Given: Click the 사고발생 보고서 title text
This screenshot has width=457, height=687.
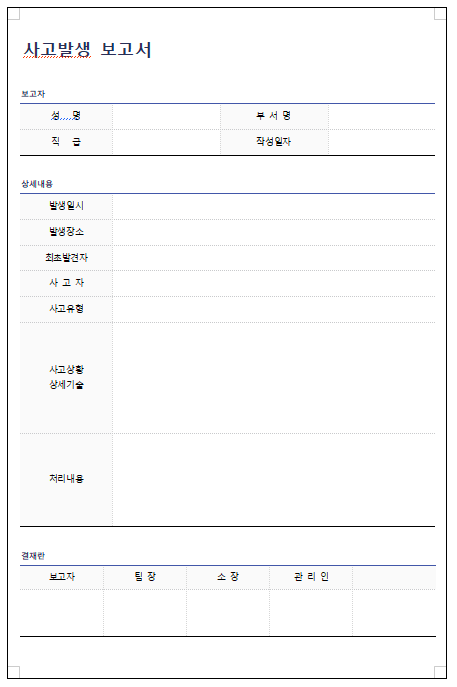Looking at the screenshot, I should [x=87, y=50].
